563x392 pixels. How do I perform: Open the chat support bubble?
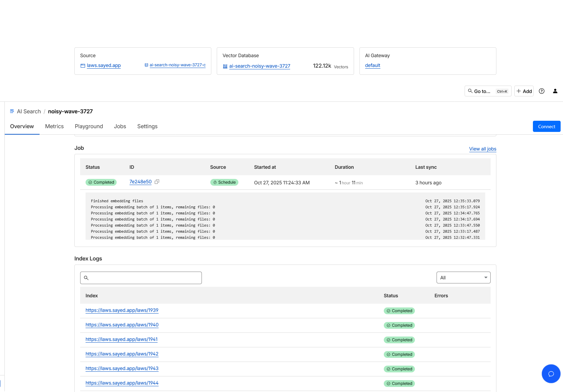551,373
